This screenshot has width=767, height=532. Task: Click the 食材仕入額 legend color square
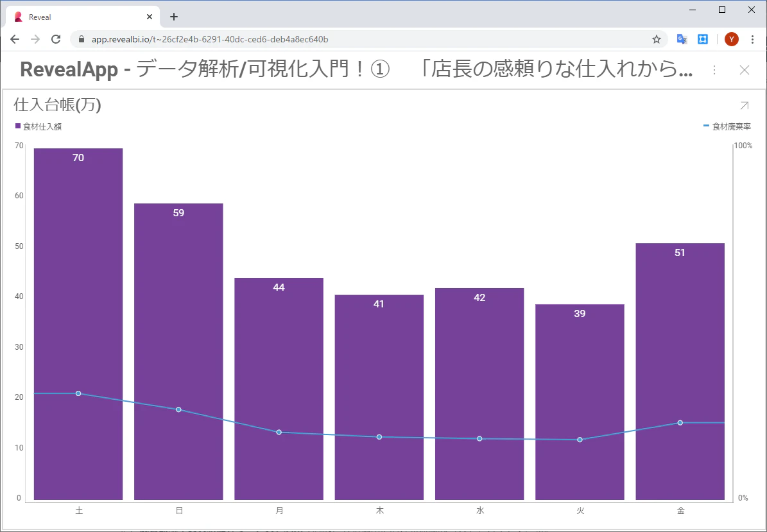(x=18, y=126)
